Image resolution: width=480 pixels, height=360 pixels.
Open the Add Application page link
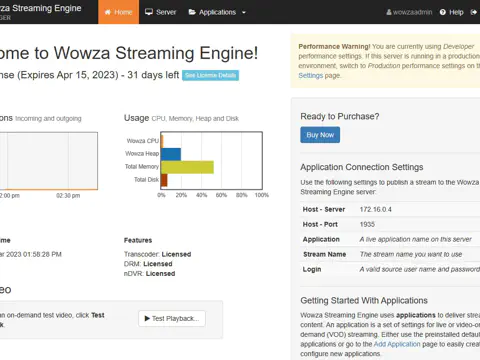(397, 344)
